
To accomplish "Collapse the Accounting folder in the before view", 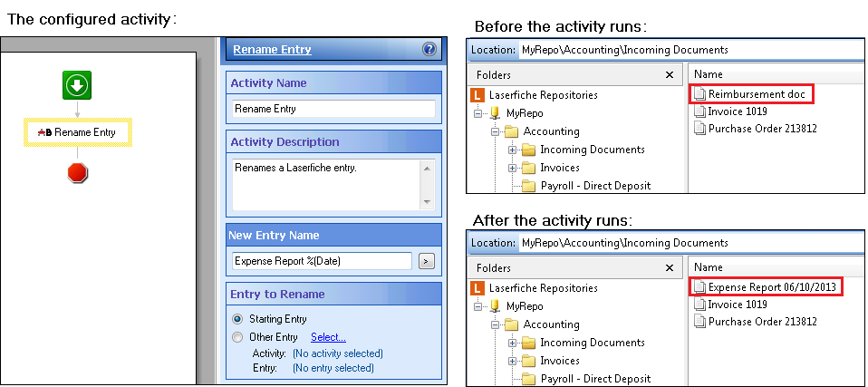I will coord(496,131).
